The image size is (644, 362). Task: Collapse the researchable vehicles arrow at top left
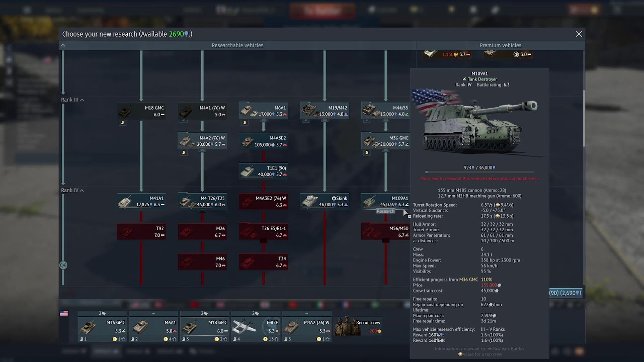63,45
